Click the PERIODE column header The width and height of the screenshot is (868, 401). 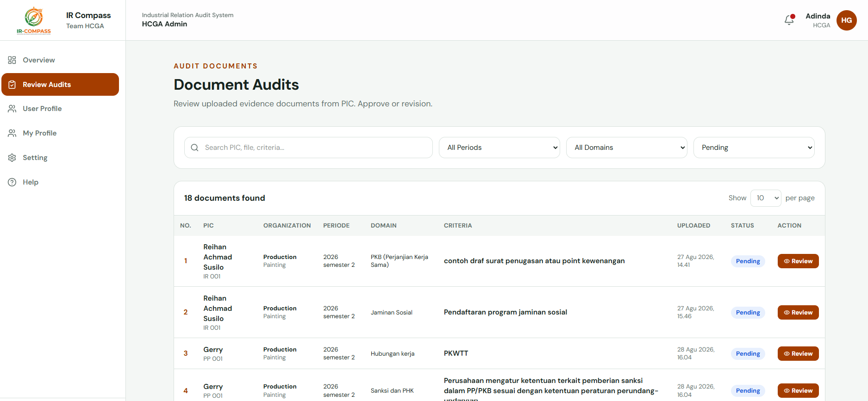click(336, 226)
